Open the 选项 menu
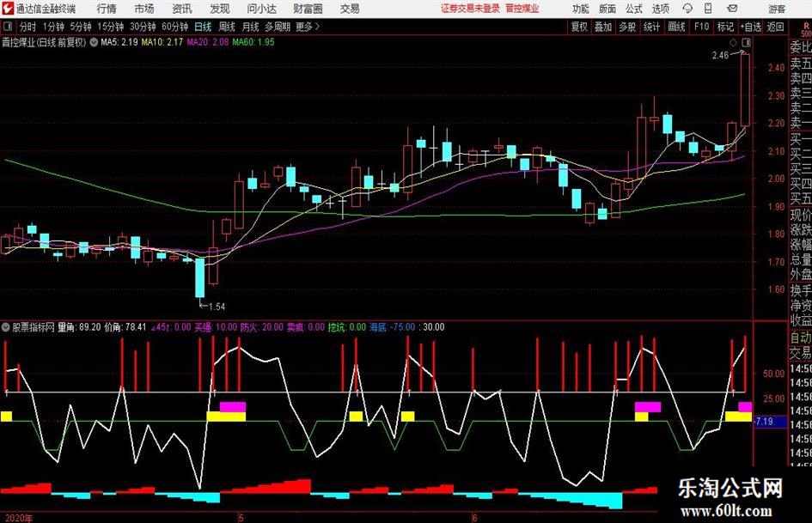The image size is (812, 523). pos(660,9)
